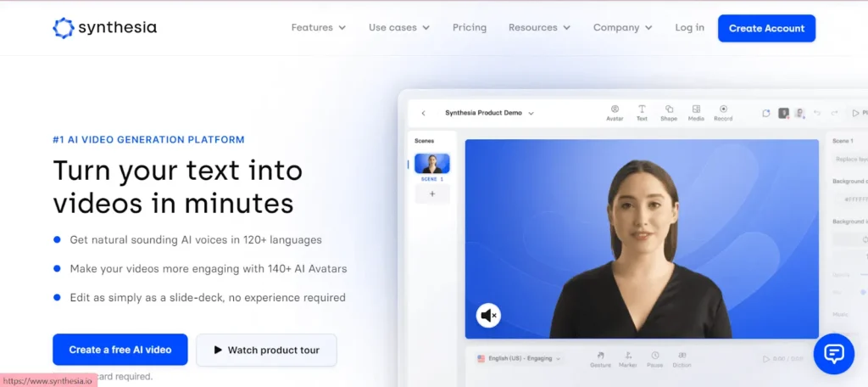This screenshot has height=387, width=868.
Task: Insert a Marker in the script
Action: click(x=628, y=359)
